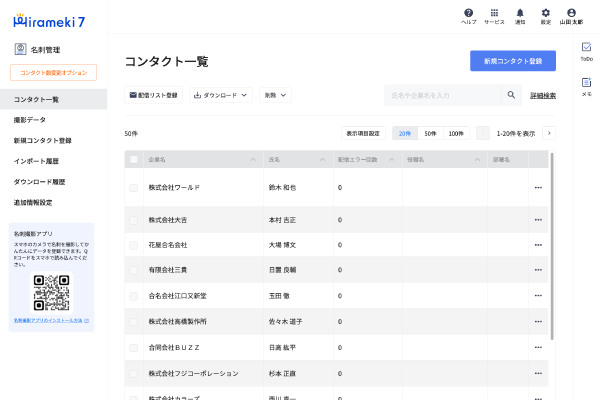Click company name 株式会社フジコーポレーション
Screen dimensions: 600x400
[x=193, y=373]
